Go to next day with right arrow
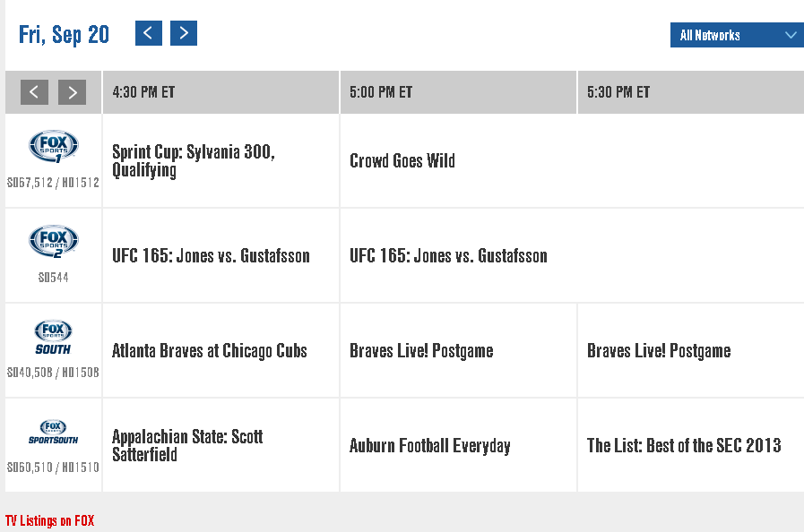This screenshot has height=532, width=804. [184, 33]
